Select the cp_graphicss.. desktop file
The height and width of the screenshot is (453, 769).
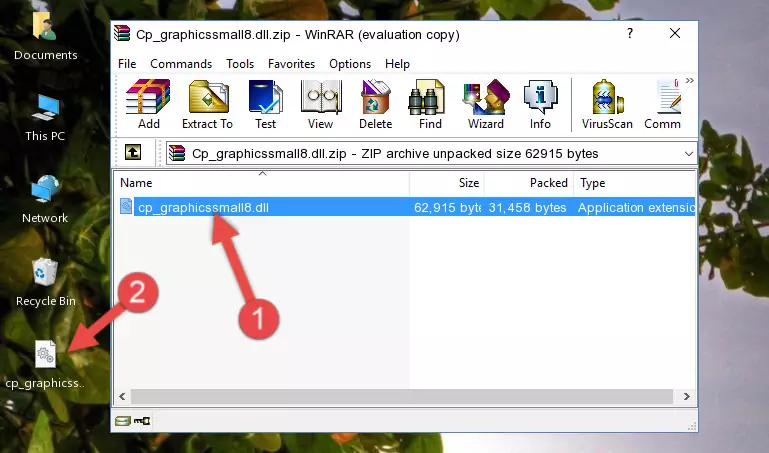[x=45, y=365]
